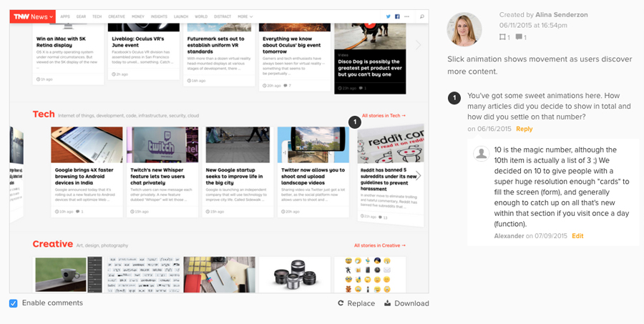Click the phone on table thumbnail

click(87, 144)
